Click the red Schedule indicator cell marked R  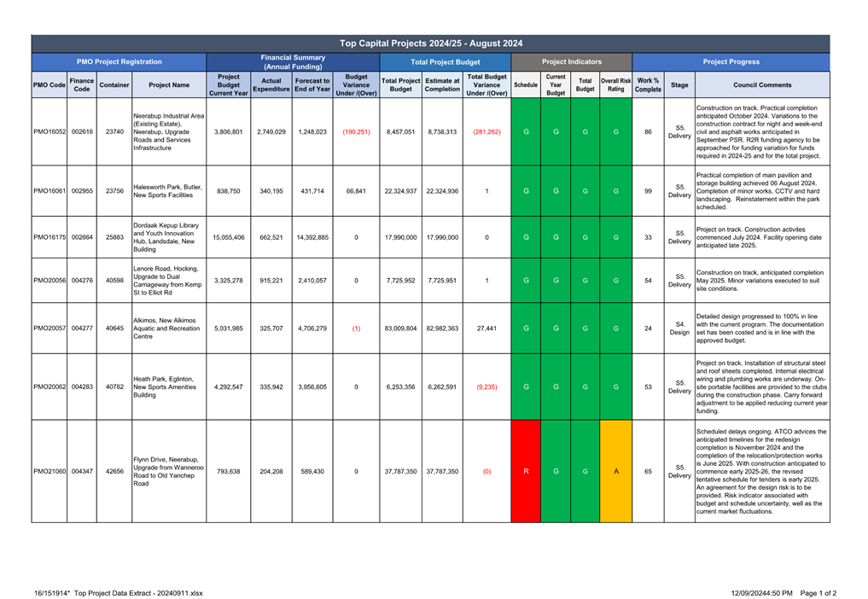coord(526,471)
